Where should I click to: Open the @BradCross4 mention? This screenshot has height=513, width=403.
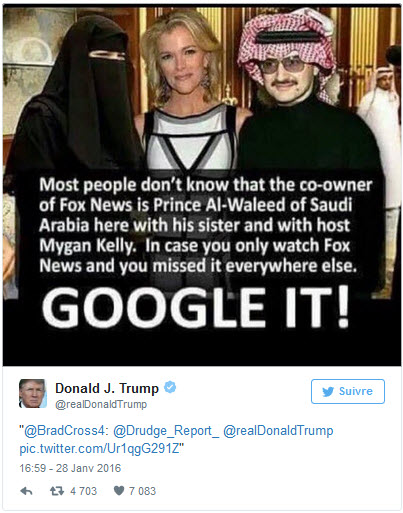(x=65, y=431)
